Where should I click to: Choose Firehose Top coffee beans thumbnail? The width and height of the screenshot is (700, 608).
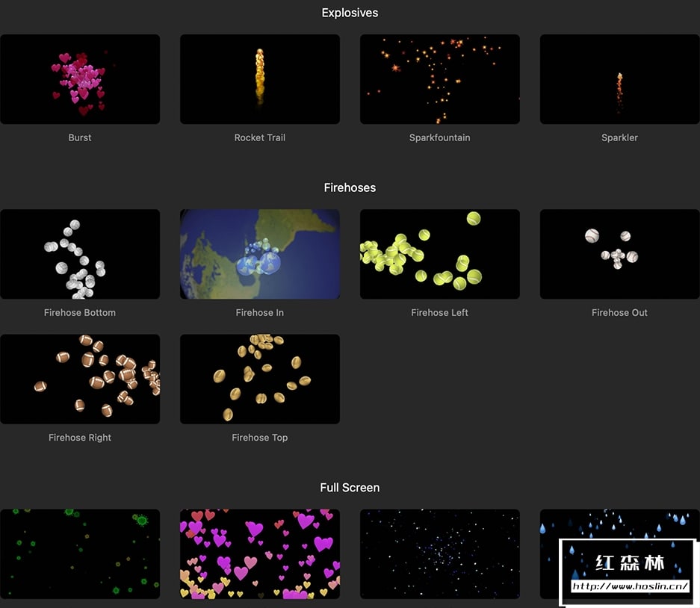coord(260,379)
